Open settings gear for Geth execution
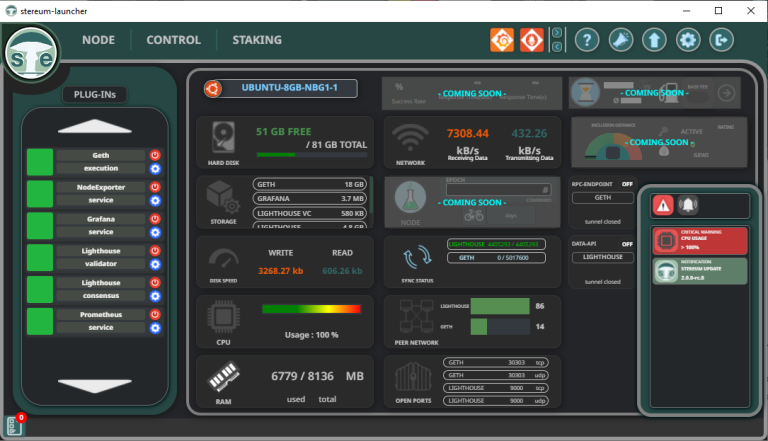This screenshot has height=441, width=768. click(x=155, y=169)
